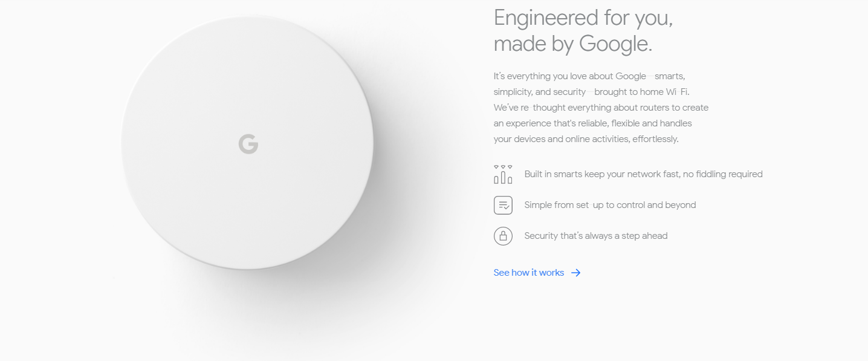Click the checklist setup icon
This screenshot has height=361, width=868.
(x=503, y=205)
